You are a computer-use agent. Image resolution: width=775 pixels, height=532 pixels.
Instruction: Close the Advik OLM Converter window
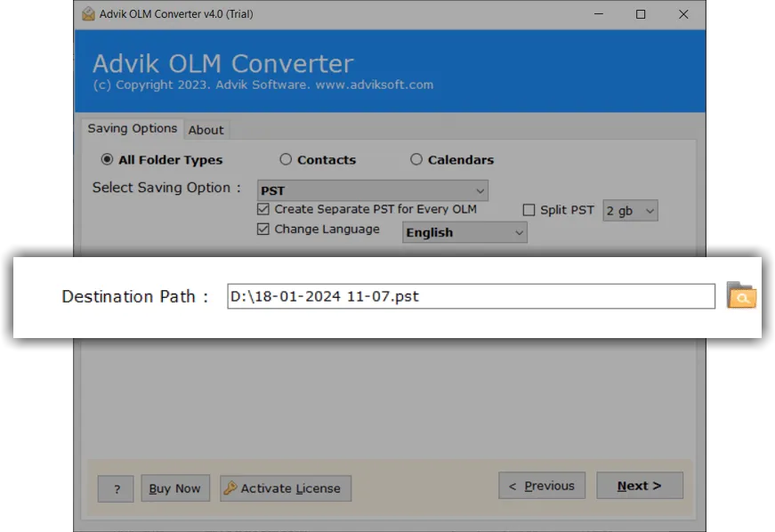pyautogui.click(x=683, y=14)
